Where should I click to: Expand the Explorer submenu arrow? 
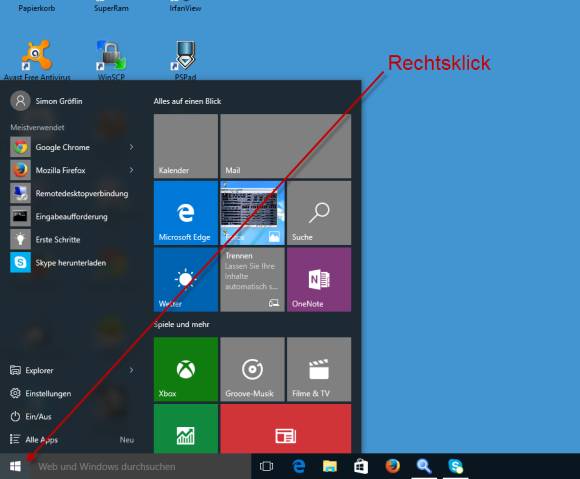(132, 370)
